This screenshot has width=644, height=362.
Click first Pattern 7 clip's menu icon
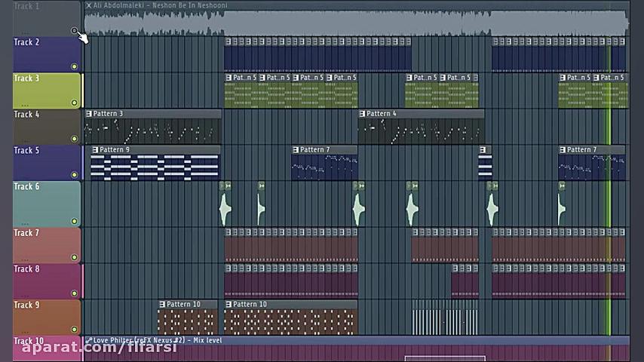296,149
